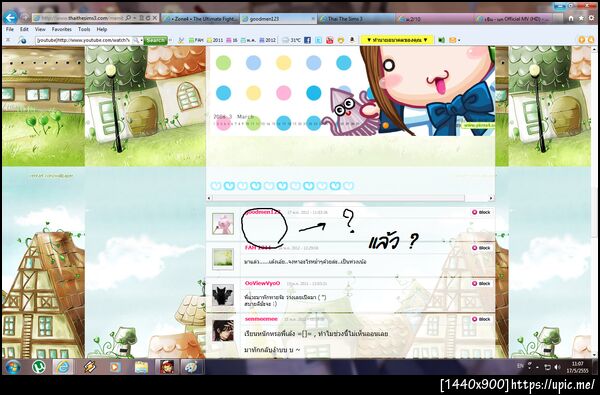
Task: Open the 2012 bookmark folder
Action: (x=267, y=40)
